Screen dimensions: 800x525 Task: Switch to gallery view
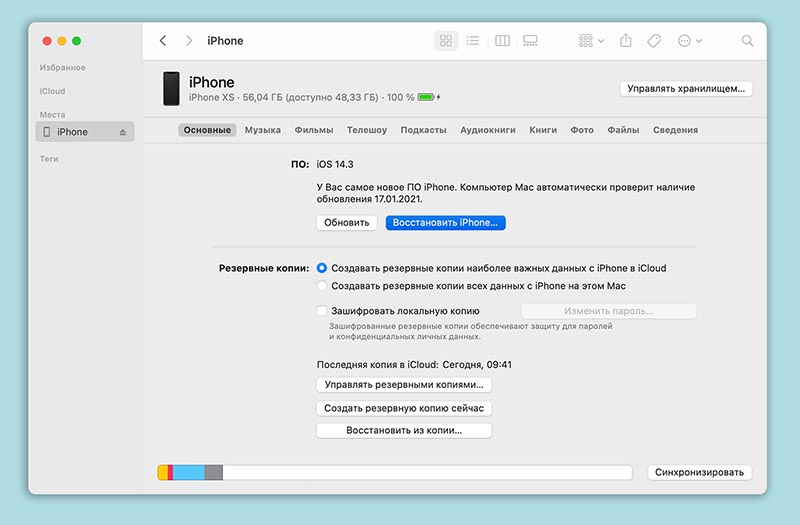click(x=530, y=41)
